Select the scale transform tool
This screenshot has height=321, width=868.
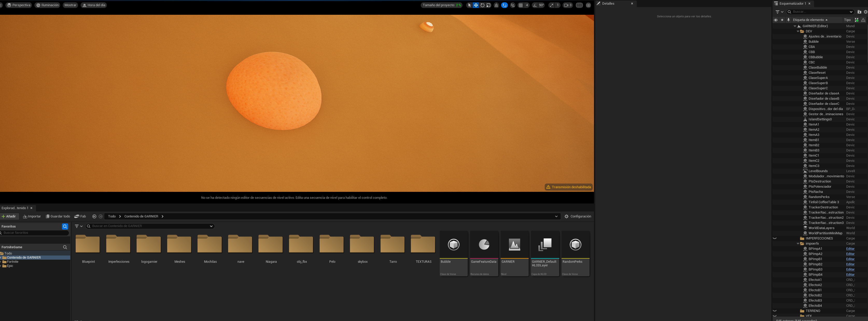point(489,5)
